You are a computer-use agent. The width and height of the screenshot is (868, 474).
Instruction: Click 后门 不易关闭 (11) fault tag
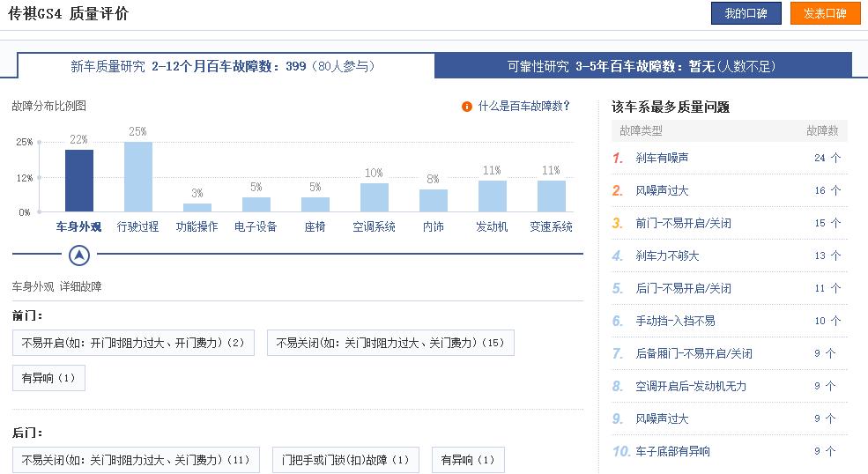pos(137,460)
